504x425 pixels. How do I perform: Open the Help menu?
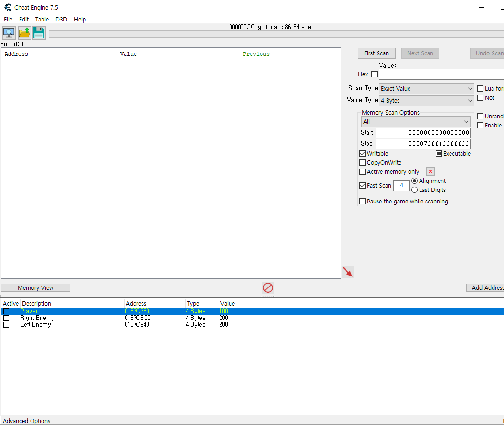coord(80,19)
